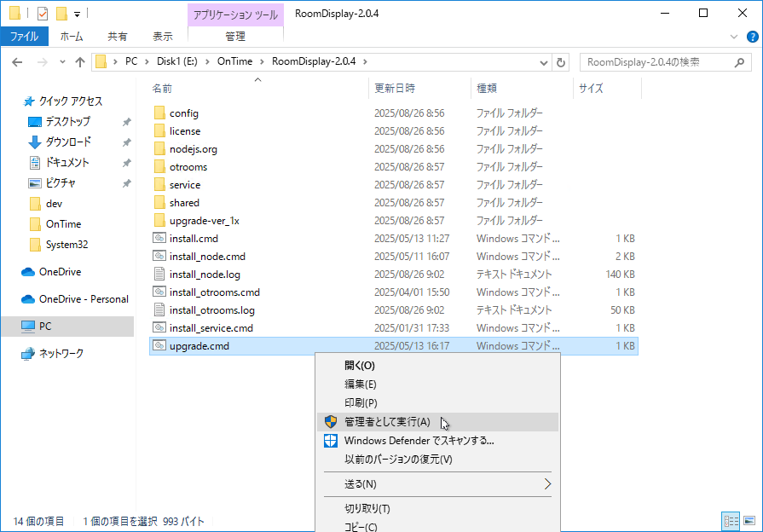Select the shared folder icon
This screenshot has width=763, height=532.
click(x=159, y=202)
